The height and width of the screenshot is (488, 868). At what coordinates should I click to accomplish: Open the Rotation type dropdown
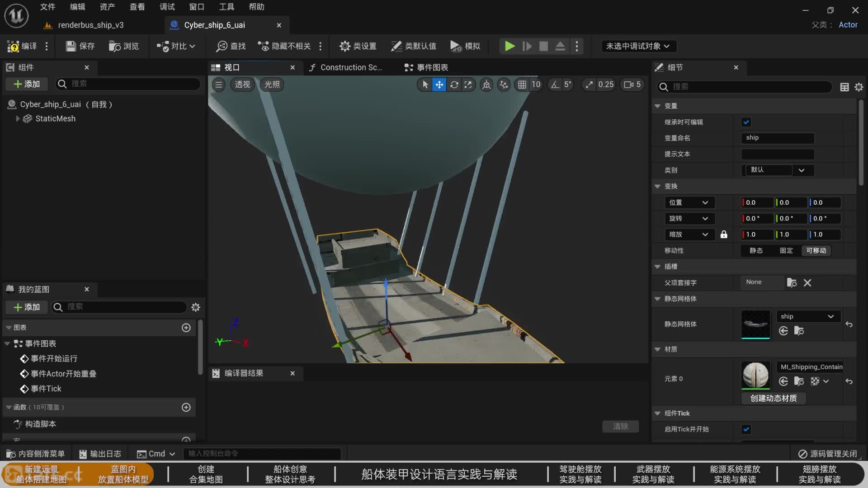tap(689, 219)
